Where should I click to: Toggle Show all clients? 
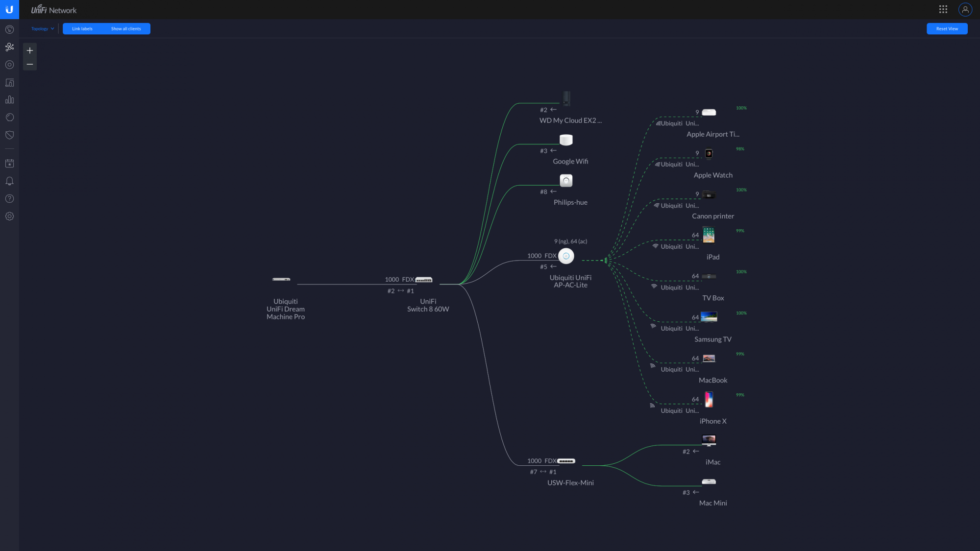point(126,29)
